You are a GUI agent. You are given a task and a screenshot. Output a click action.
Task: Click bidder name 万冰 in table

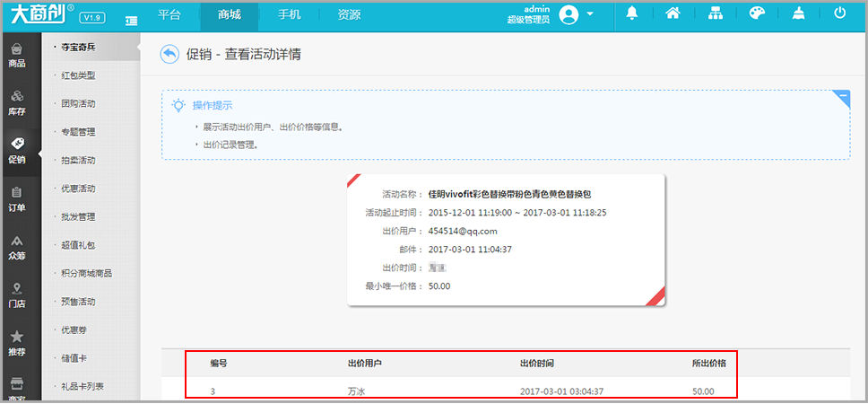coord(357,391)
